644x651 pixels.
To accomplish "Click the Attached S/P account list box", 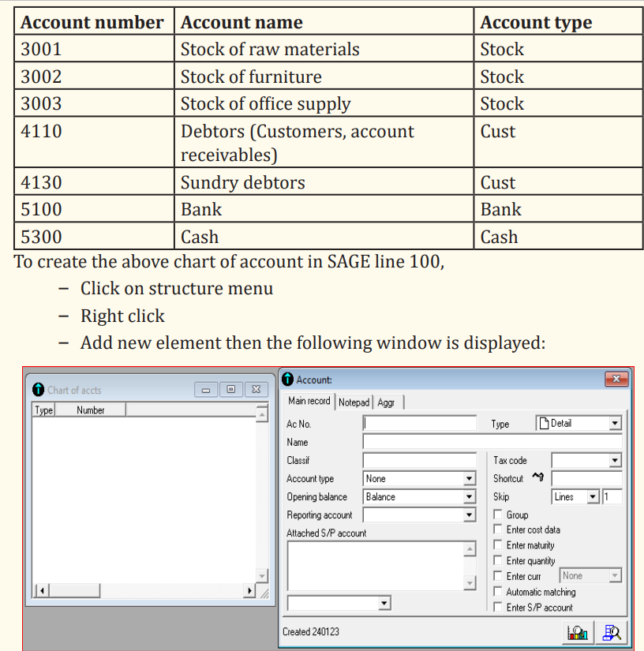I will [376, 566].
